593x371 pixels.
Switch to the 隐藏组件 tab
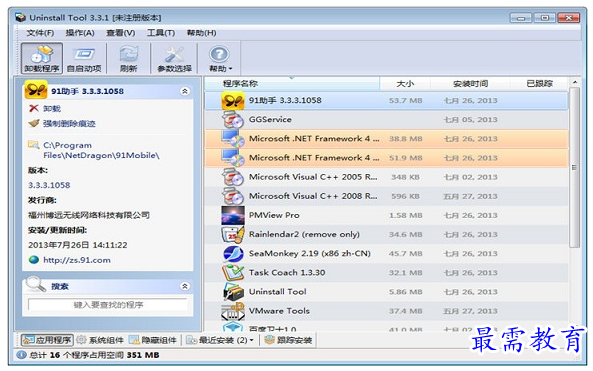[153, 340]
